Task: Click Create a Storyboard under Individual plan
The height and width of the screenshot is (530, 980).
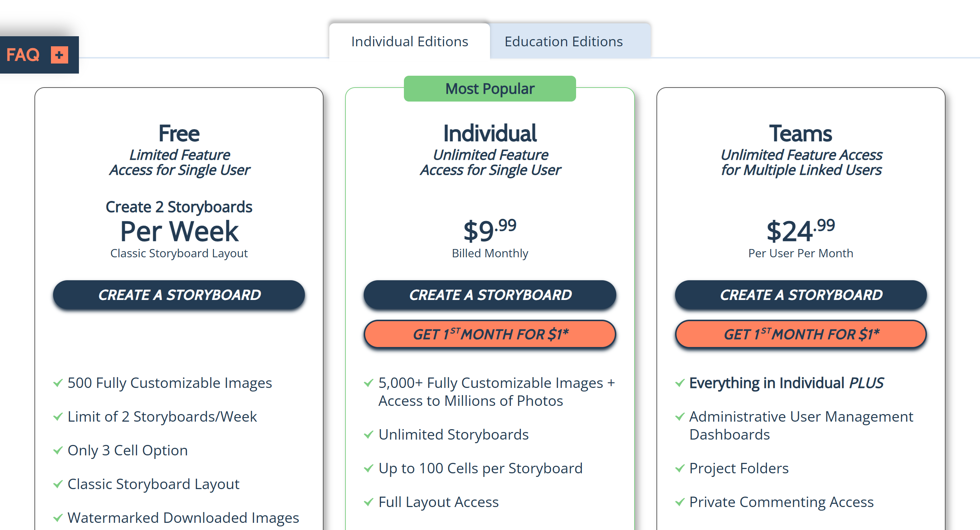Action: (490, 295)
